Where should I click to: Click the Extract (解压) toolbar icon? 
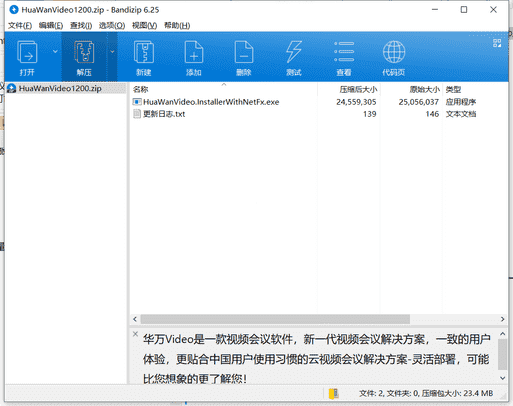click(x=84, y=52)
